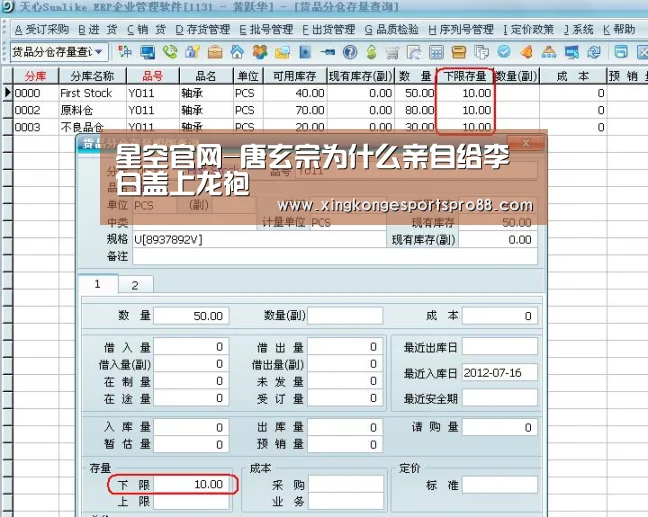Screen dimensions: 648x517
Task: Click the house home toolbar icon
Action: (237, 52)
